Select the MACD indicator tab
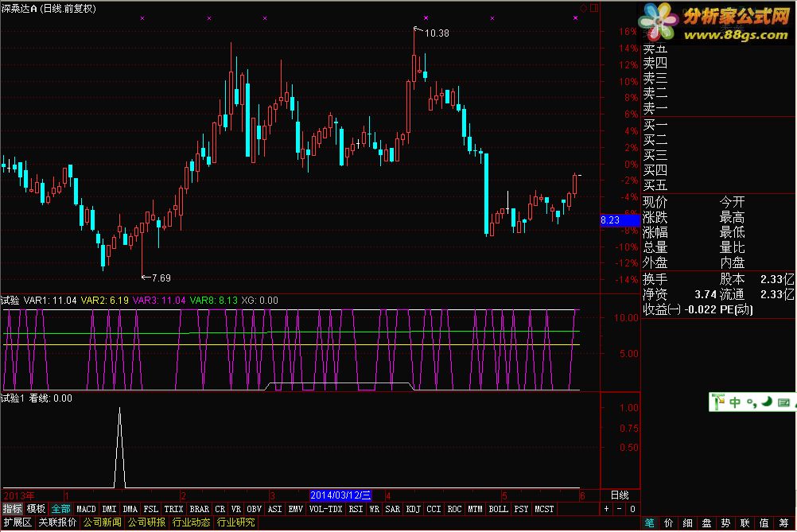This screenshot has height=532, width=797. [86, 509]
